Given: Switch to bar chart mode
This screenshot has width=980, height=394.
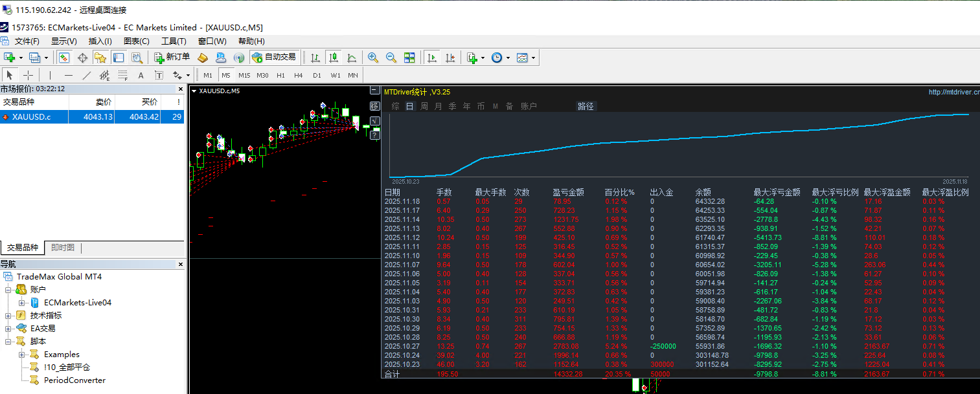Looking at the screenshot, I should [315, 57].
